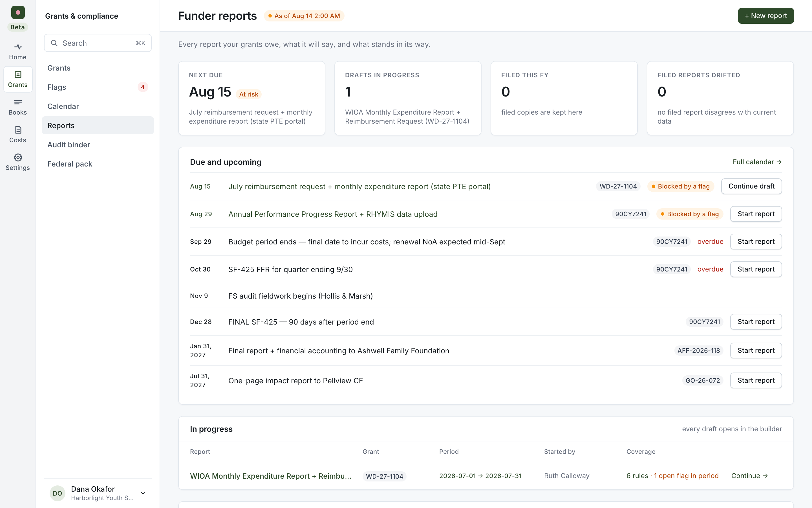Open Grants in the sidebar
This screenshot has height=508, width=812.
[x=98, y=68]
